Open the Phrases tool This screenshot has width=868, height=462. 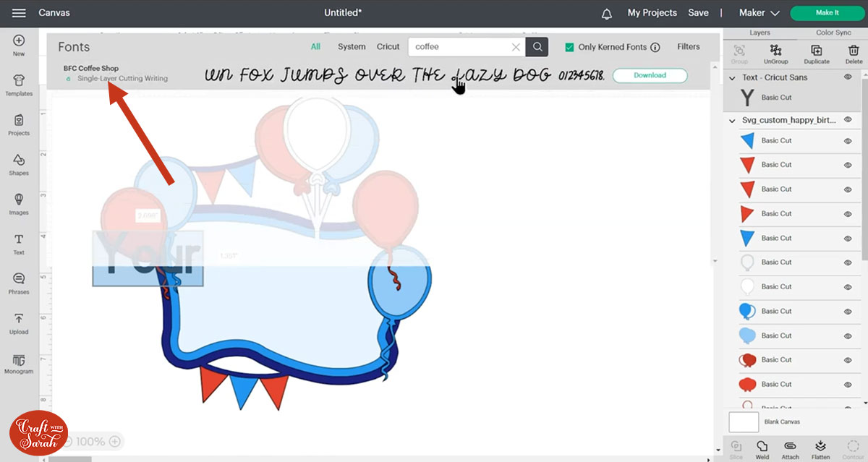coord(19,284)
